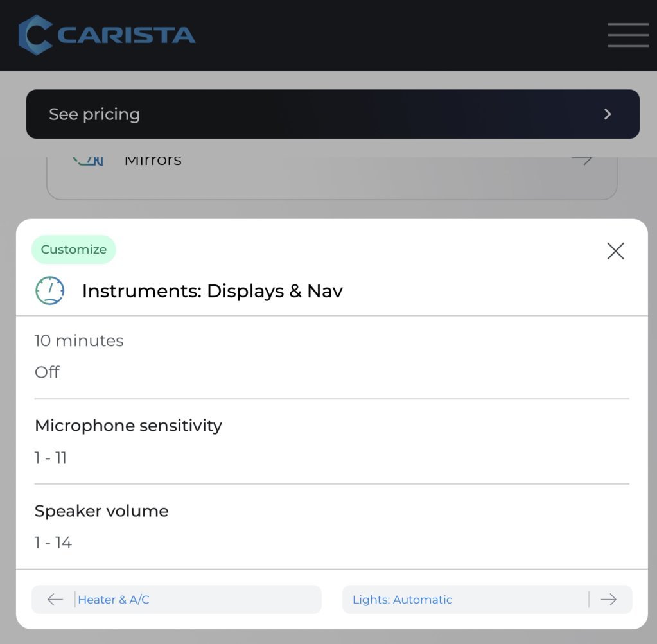Click the gauge icon beside Instruments title
This screenshot has height=644, width=657.
tap(50, 290)
